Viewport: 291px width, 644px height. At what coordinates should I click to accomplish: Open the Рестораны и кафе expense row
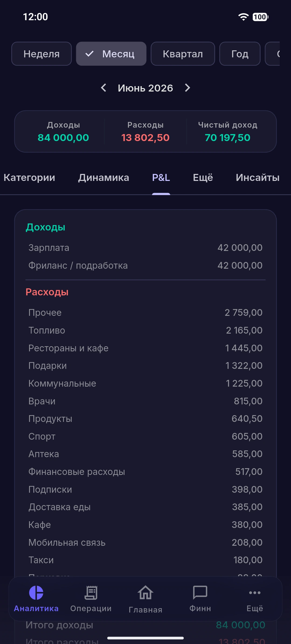(x=145, y=348)
